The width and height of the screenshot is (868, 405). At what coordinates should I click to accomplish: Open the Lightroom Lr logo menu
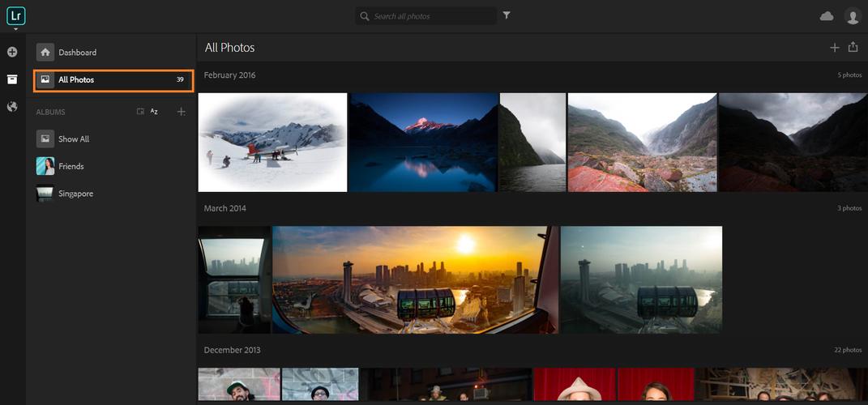pos(15,15)
